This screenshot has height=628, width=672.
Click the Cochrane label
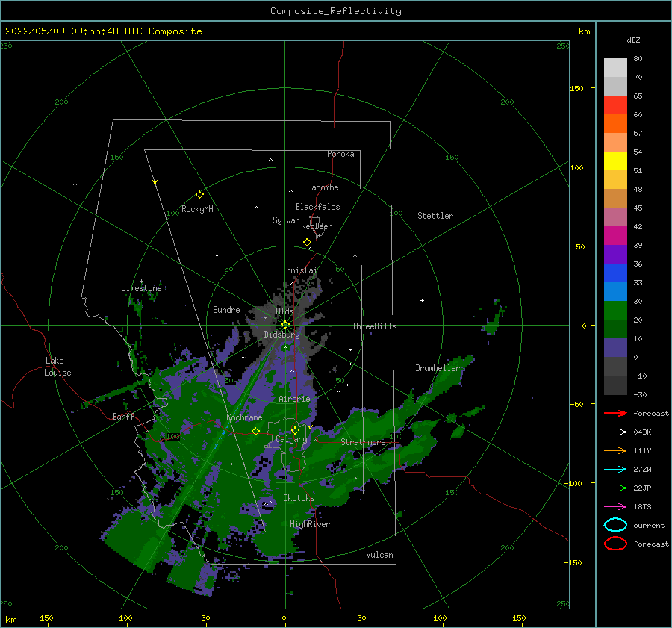pyautogui.click(x=244, y=417)
